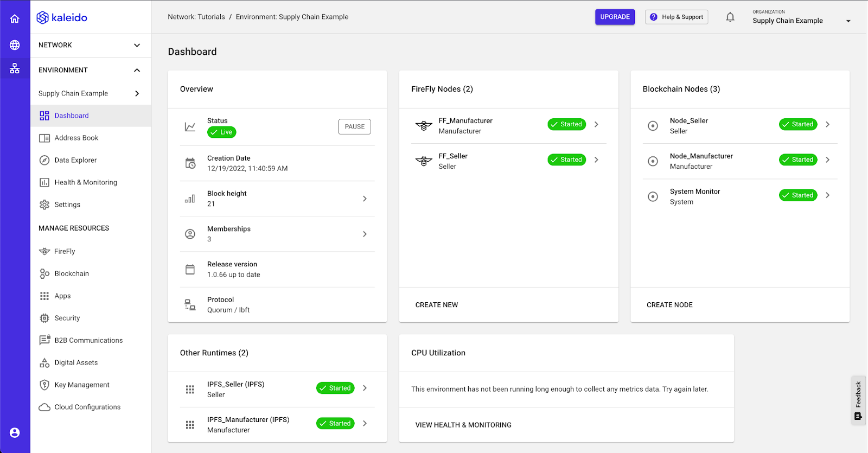Screen dimensions: 868x453
Task: Open Blockchain resources
Action: click(91, 273)
